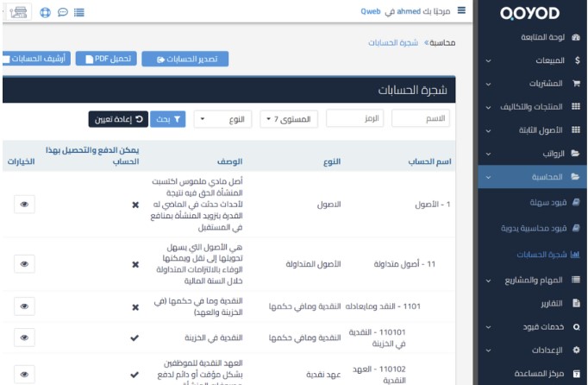Toggle the hamburger sidebar menu icon
588x385 pixels.
(461, 10)
